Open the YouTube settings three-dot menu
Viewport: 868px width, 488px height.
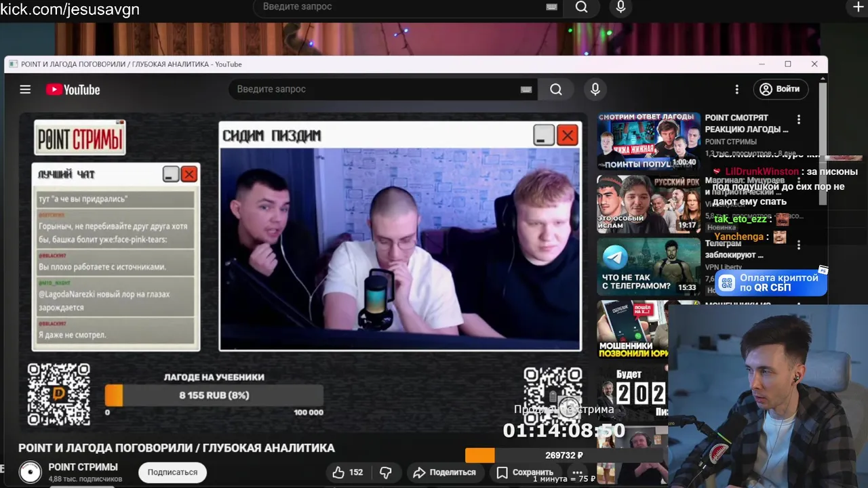(737, 89)
